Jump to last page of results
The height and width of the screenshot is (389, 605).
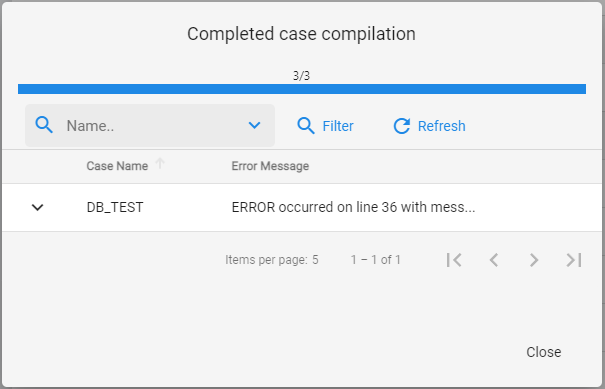coord(574,260)
